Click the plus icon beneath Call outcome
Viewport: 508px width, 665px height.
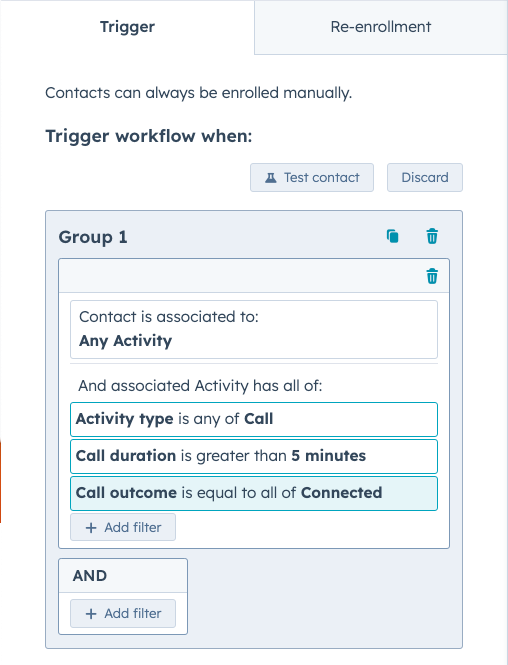(x=91, y=528)
